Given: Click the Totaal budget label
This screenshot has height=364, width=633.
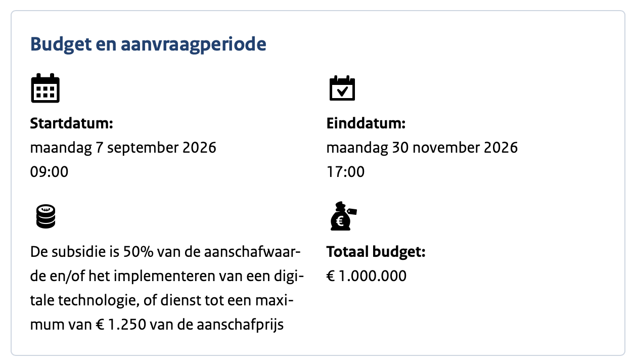Looking at the screenshot, I should click(376, 252).
